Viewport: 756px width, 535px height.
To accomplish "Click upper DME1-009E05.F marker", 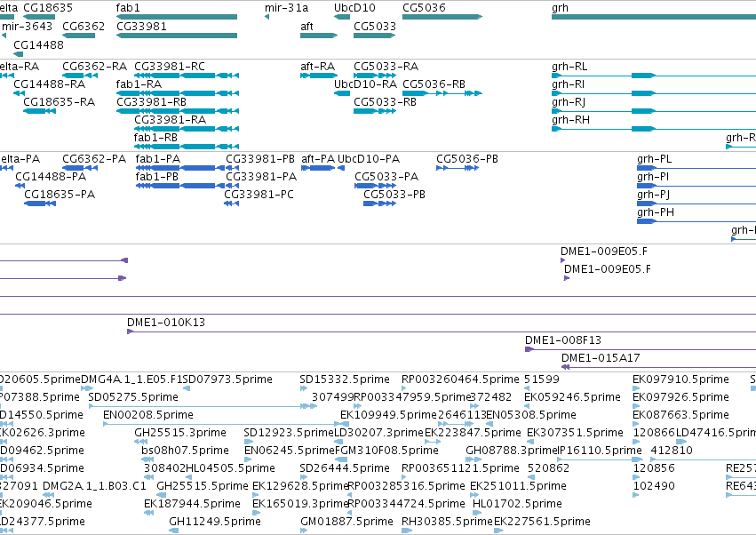I will pos(562,260).
